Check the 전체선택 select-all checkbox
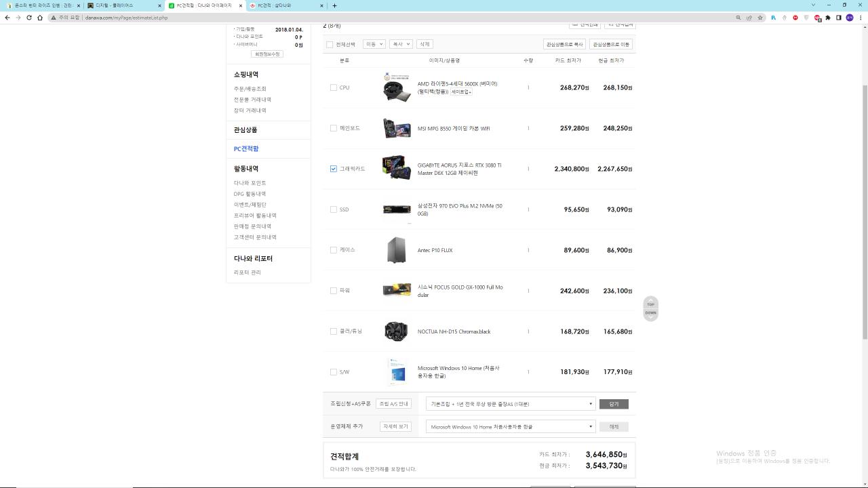868x488 pixels. click(x=330, y=44)
